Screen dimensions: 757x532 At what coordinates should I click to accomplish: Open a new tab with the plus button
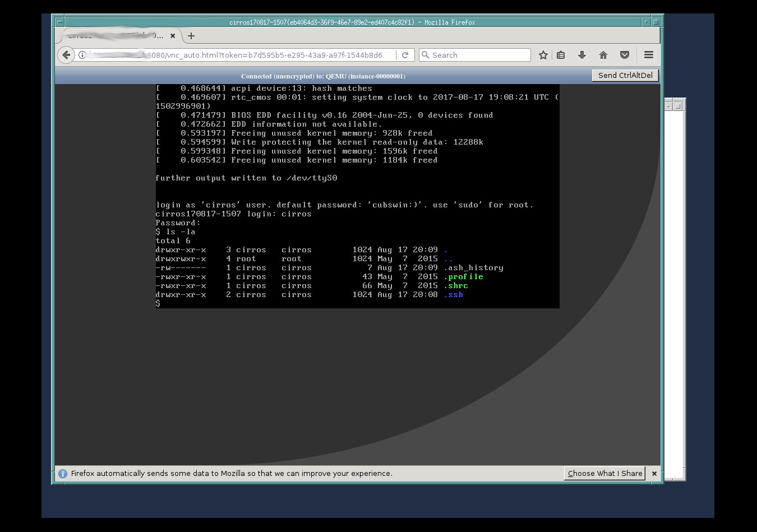[191, 35]
